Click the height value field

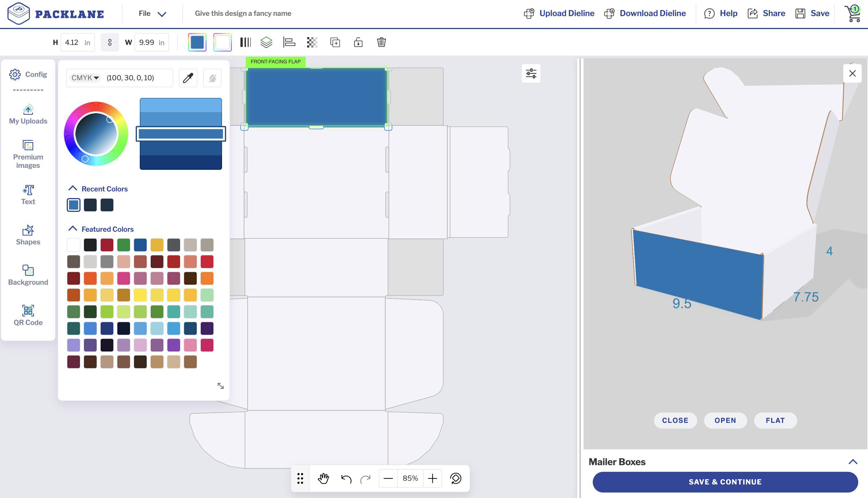[78, 42]
